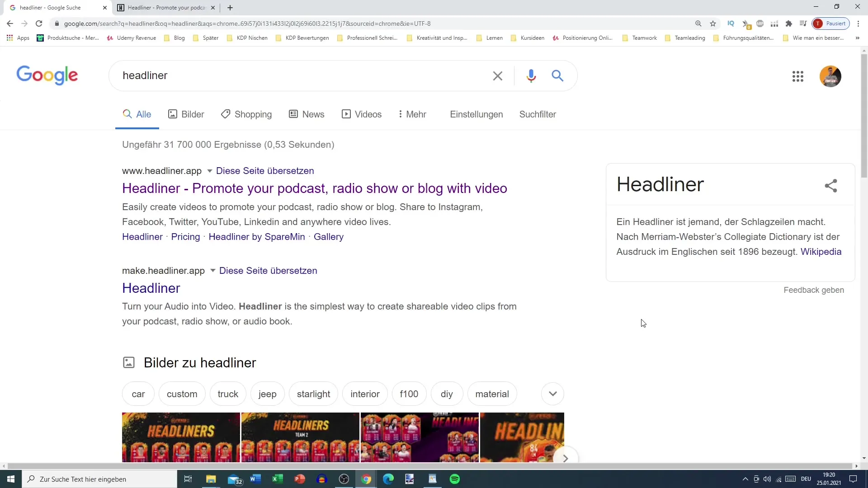Screen dimensions: 868x488
Task: Open Excel from the taskbar
Action: click(278, 479)
